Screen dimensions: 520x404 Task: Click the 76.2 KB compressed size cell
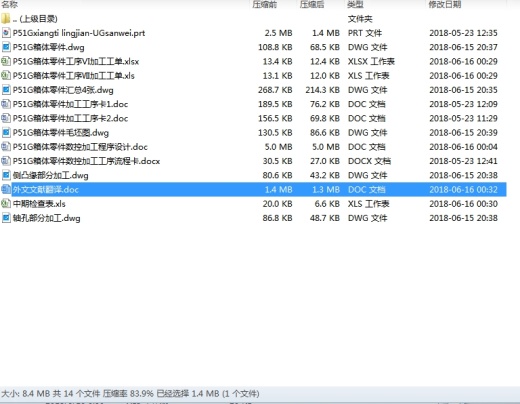click(325, 104)
